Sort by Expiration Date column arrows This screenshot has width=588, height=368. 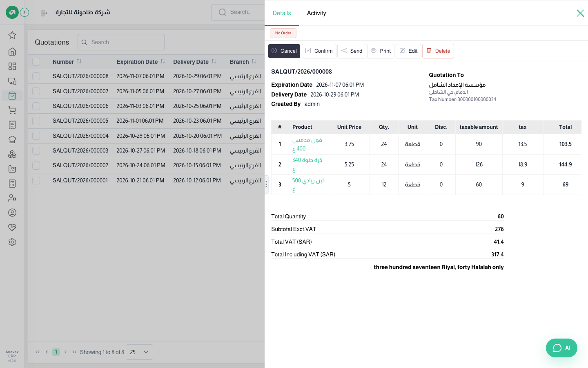tap(163, 61)
